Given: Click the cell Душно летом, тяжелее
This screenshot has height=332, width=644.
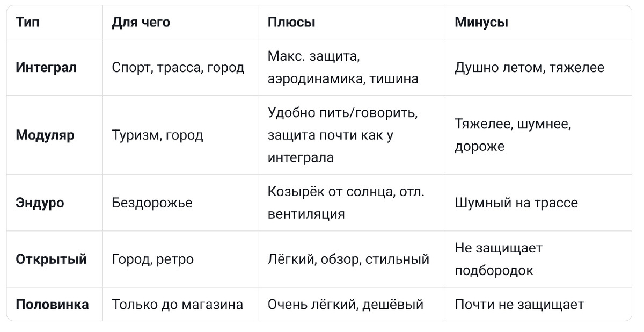Looking at the screenshot, I should (x=529, y=68).
